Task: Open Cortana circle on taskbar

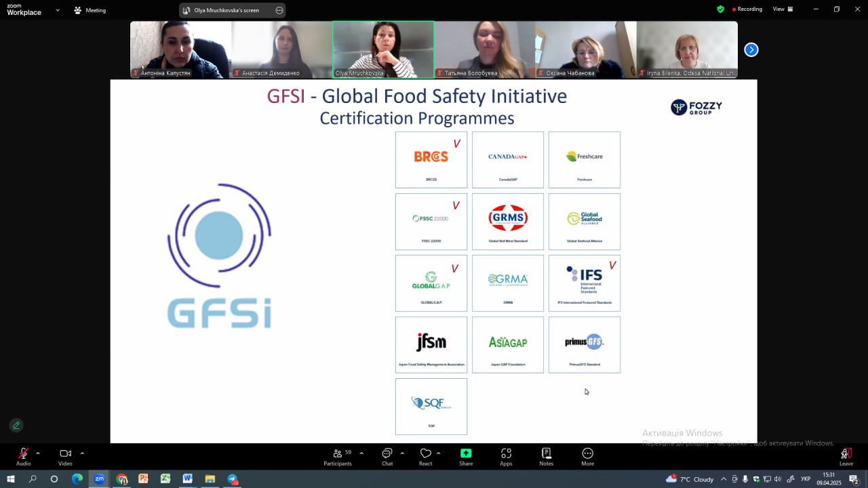Action: point(54,479)
